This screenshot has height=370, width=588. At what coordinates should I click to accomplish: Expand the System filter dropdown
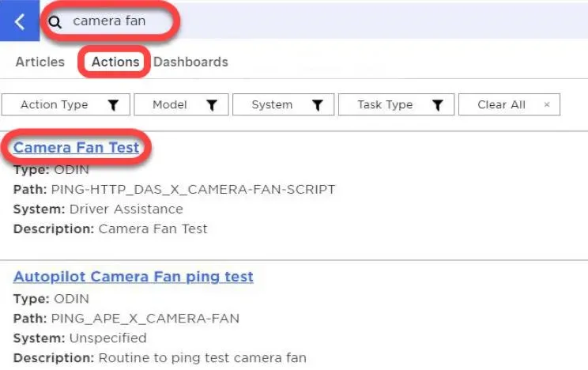[283, 104]
